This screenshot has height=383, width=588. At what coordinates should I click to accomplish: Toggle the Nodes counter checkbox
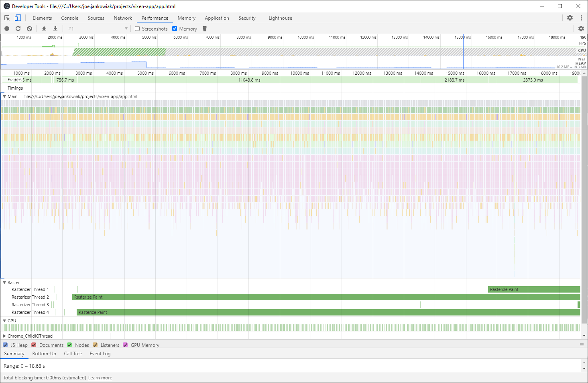[69, 345]
